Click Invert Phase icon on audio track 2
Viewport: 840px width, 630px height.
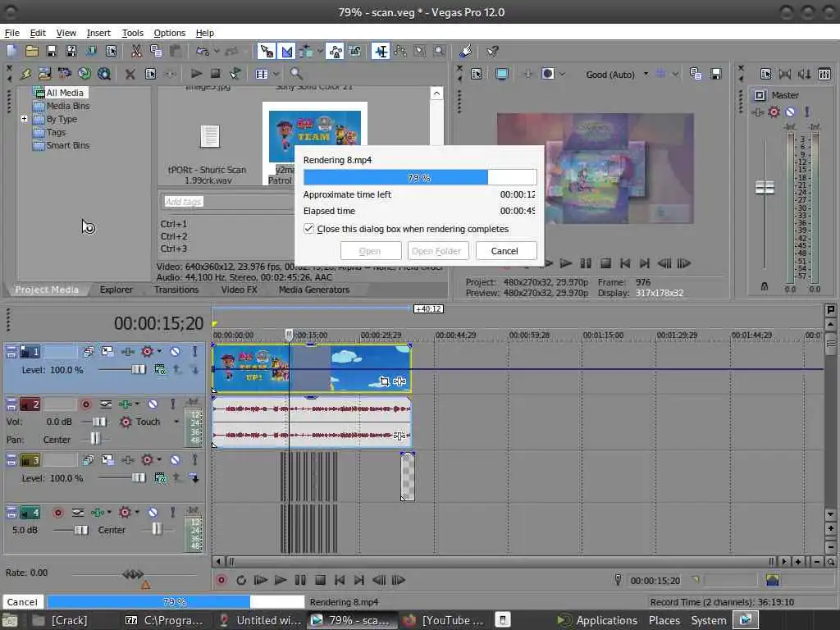(x=106, y=404)
